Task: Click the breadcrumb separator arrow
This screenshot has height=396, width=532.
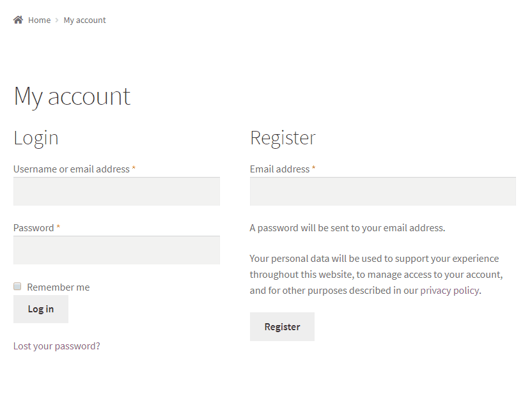Action: click(56, 20)
